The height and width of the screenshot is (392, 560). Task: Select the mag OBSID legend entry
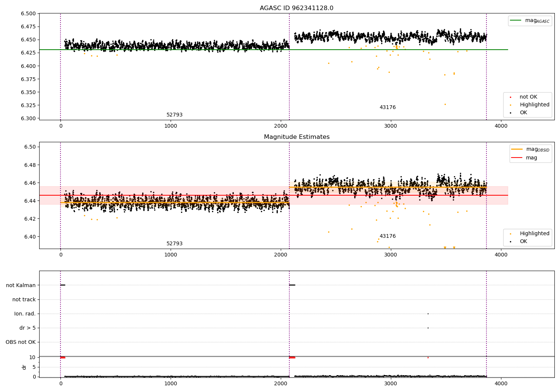531,149
